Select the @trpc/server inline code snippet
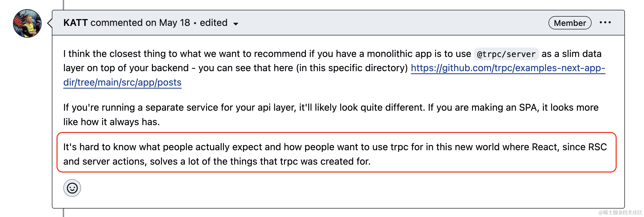The width and height of the screenshot is (644, 217). (x=506, y=54)
